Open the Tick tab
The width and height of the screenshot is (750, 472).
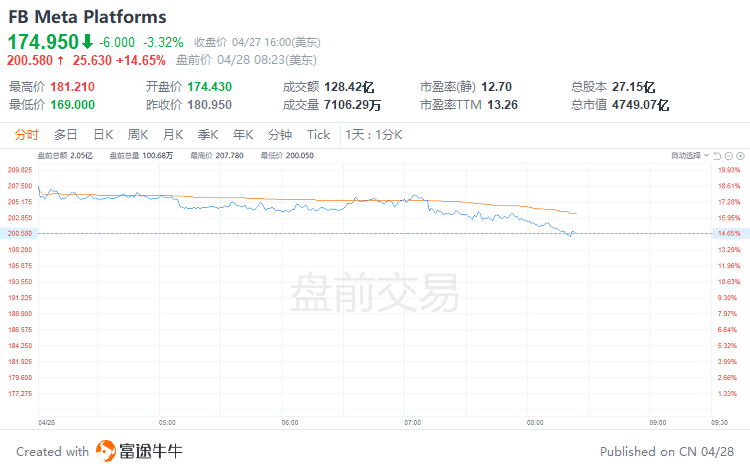319,135
